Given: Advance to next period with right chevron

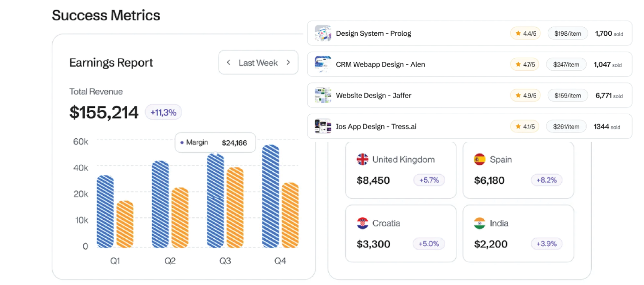Looking at the screenshot, I should (x=288, y=63).
